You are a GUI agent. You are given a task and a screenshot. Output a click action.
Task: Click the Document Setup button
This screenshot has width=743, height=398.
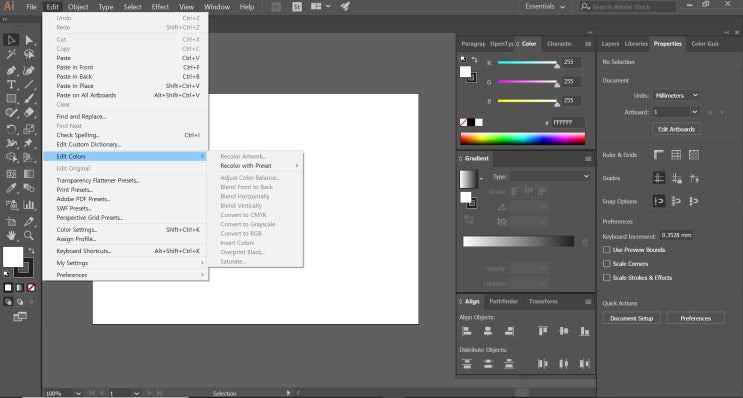click(x=632, y=318)
